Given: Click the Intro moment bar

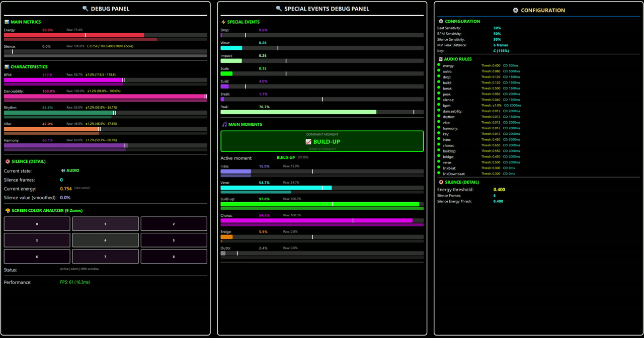Looking at the screenshot, I should [x=322, y=172].
